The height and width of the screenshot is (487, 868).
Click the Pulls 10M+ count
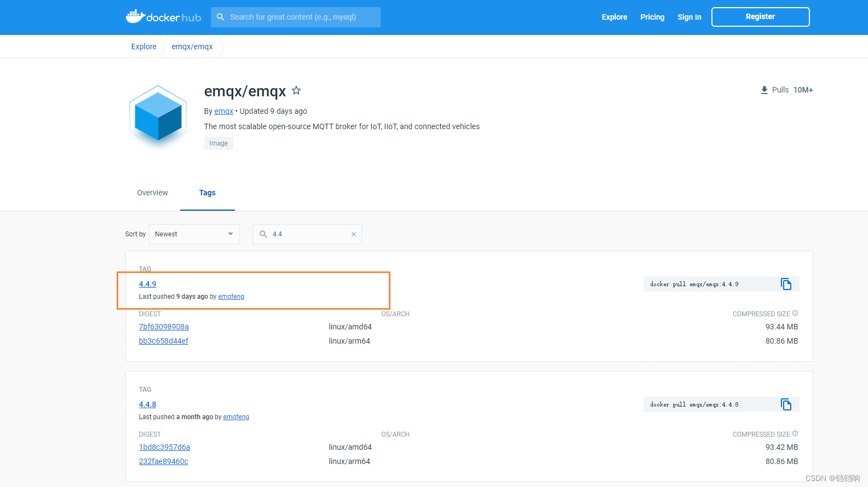pos(803,90)
